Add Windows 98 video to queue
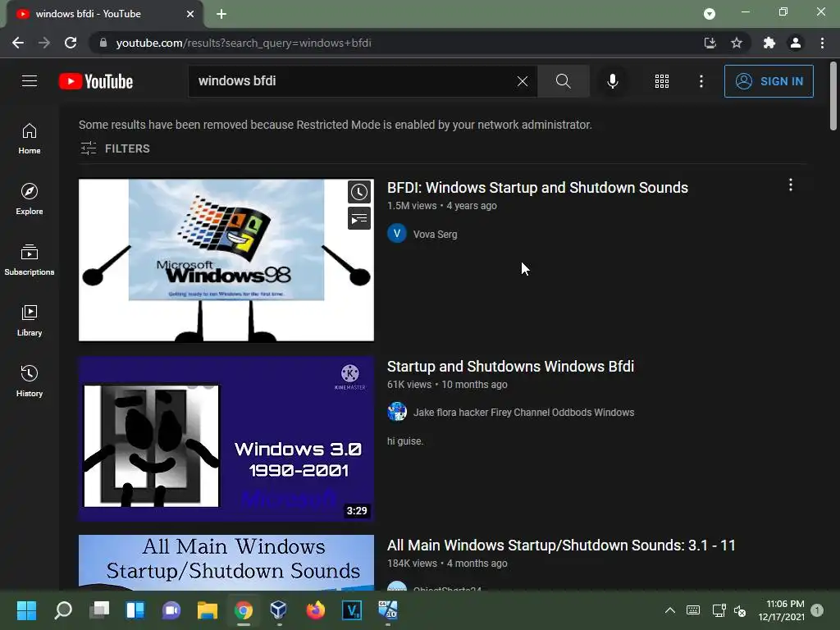 359,218
